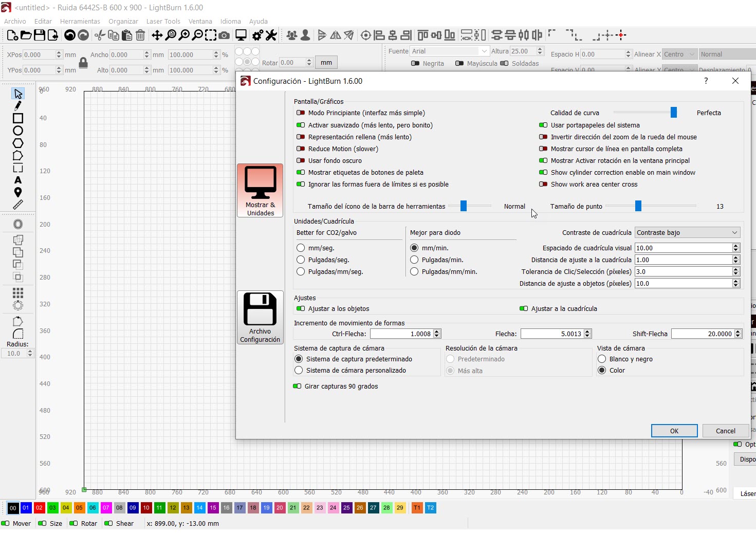The image size is (756, 533).
Task: Open settings with the gears icon
Action: tap(258, 35)
